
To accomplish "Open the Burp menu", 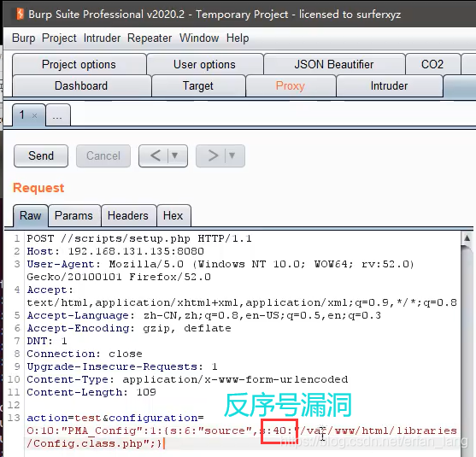I will [x=23, y=38].
